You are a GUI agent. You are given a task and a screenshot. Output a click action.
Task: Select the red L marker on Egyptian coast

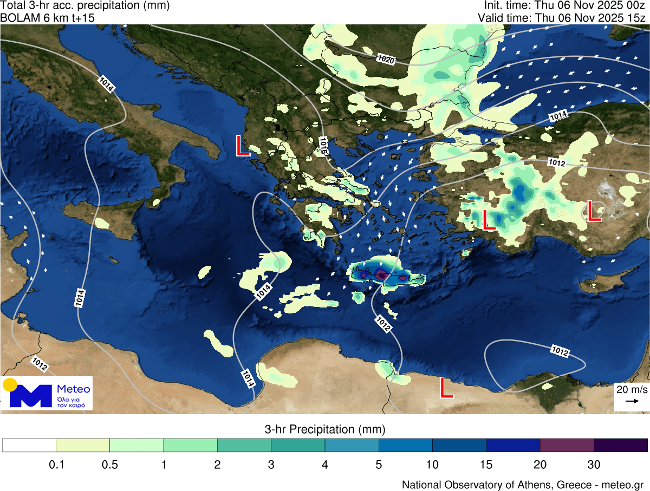(447, 388)
